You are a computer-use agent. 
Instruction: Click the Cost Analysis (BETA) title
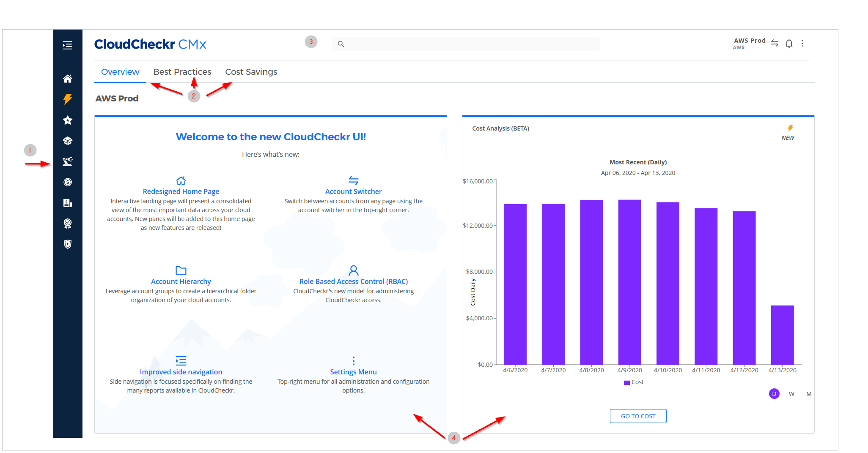pyautogui.click(x=500, y=128)
